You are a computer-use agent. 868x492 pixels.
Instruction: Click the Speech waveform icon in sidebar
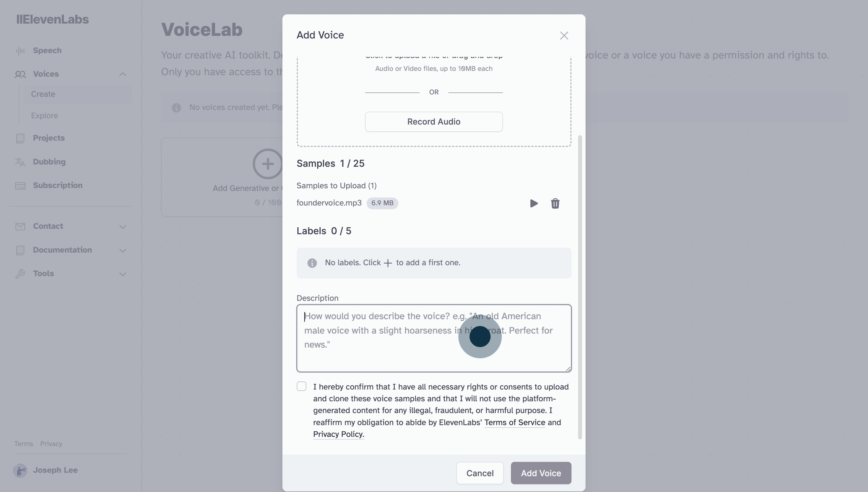click(20, 51)
